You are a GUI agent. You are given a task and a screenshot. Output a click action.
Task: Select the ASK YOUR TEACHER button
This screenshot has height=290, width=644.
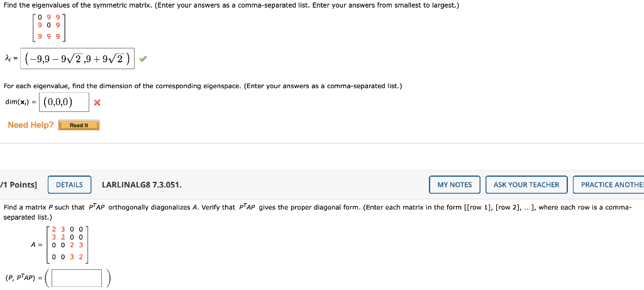pyautogui.click(x=526, y=185)
